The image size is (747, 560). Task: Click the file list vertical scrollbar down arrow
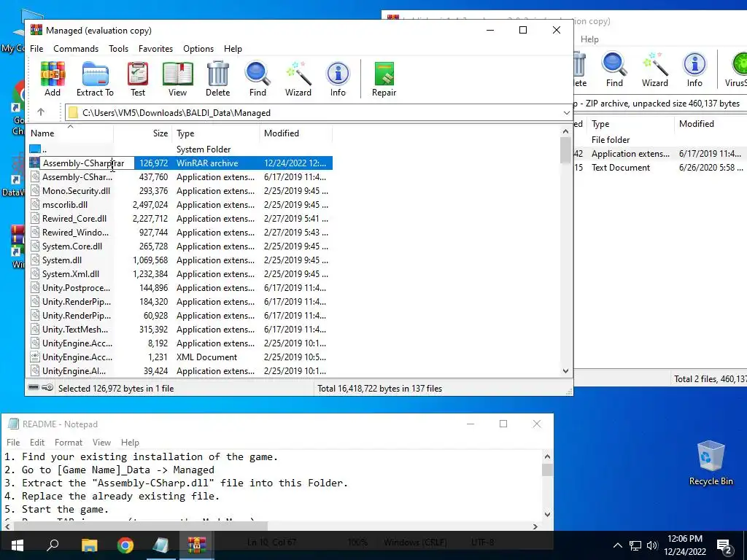(565, 371)
